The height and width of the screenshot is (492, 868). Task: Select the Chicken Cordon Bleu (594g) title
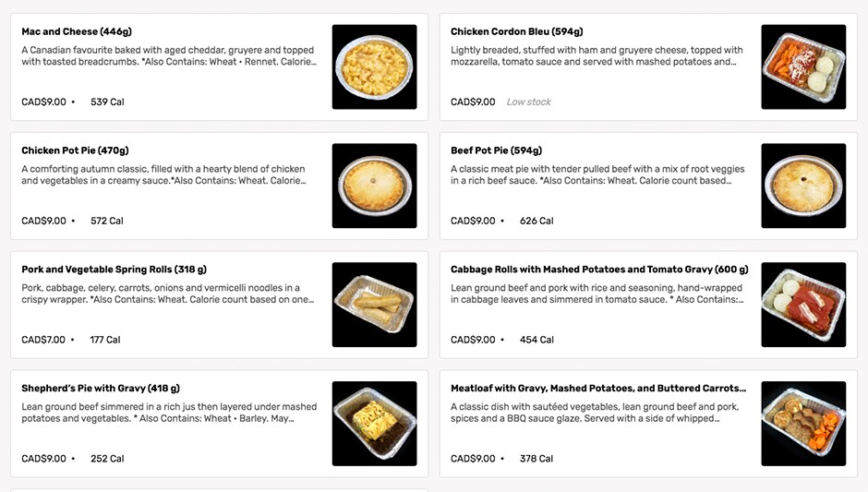(x=516, y=31)
